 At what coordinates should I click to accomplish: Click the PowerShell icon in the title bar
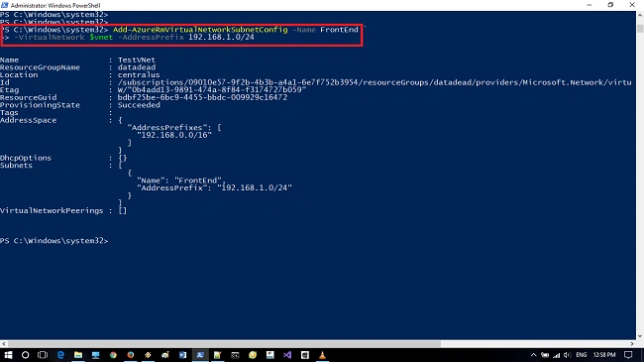(x=5, y=5)
